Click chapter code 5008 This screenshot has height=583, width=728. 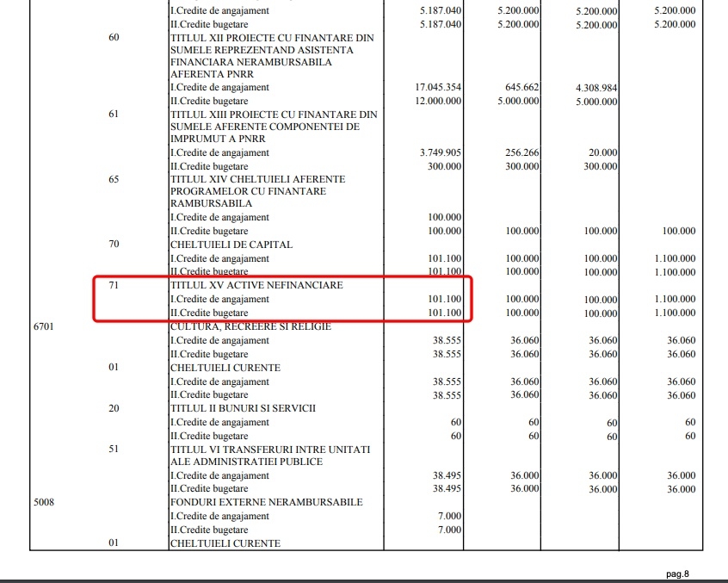pos(45,502)
